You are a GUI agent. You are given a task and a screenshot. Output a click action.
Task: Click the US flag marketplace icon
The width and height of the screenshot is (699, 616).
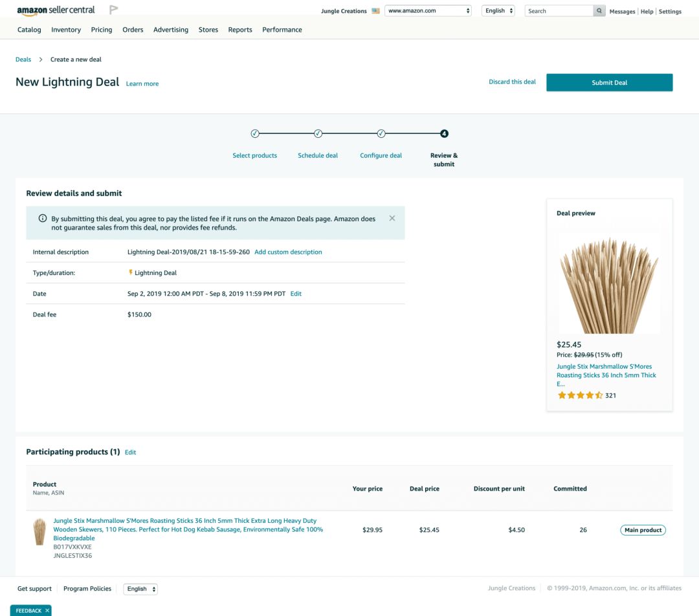(376, 11)
